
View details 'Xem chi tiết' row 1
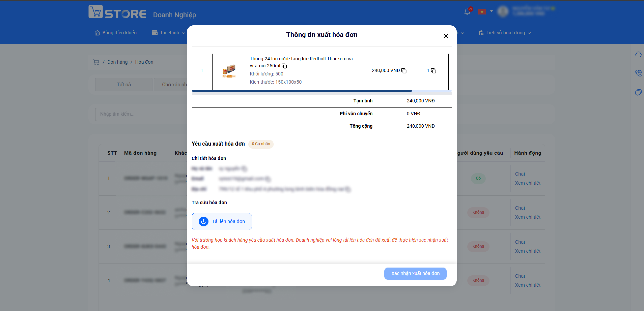528,183
